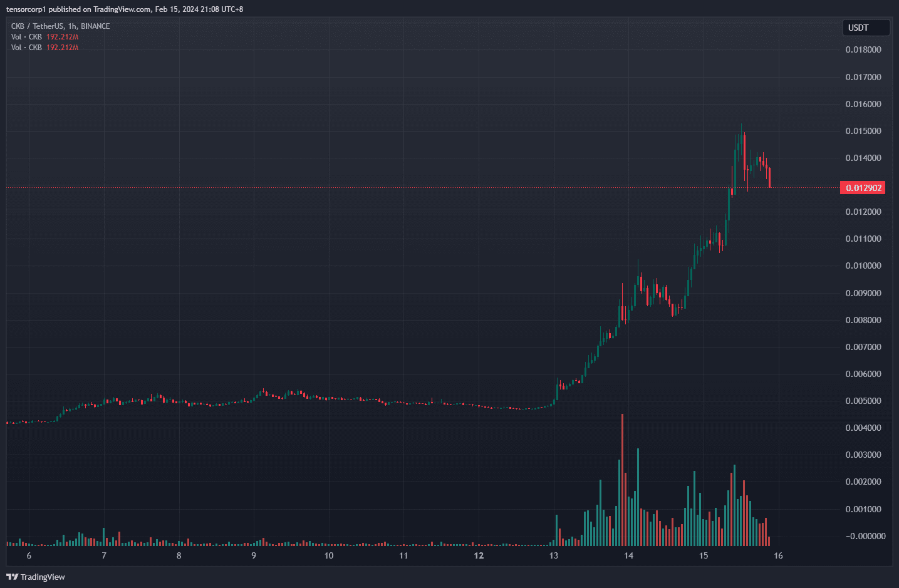Toggle the current price label showing 0.012902

coord(863,187)
